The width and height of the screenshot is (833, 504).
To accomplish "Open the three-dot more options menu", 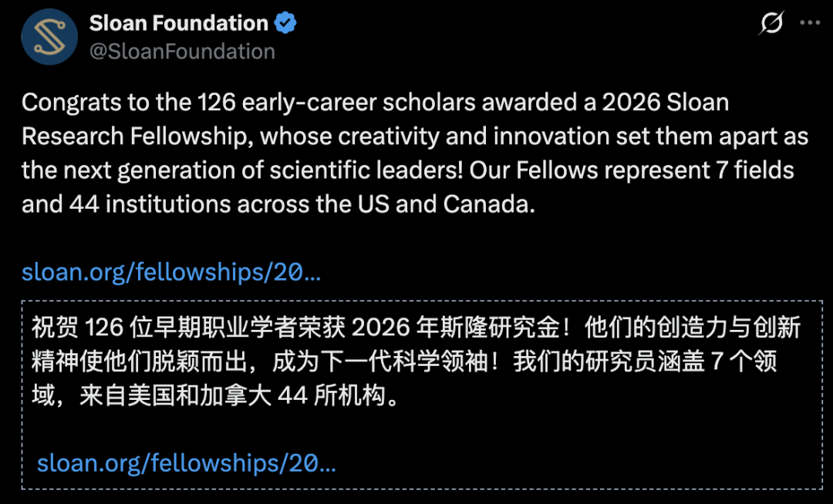I will pos(809,23).
